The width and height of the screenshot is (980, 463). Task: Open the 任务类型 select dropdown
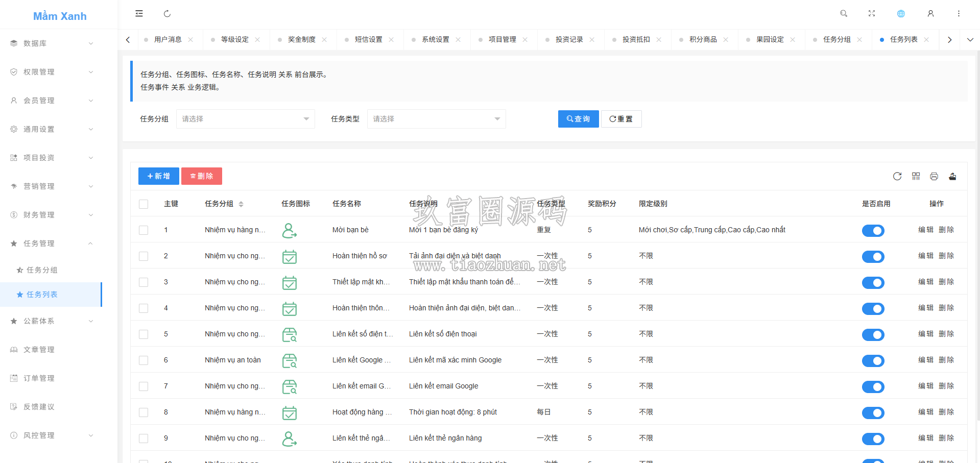tap(437, 119)
